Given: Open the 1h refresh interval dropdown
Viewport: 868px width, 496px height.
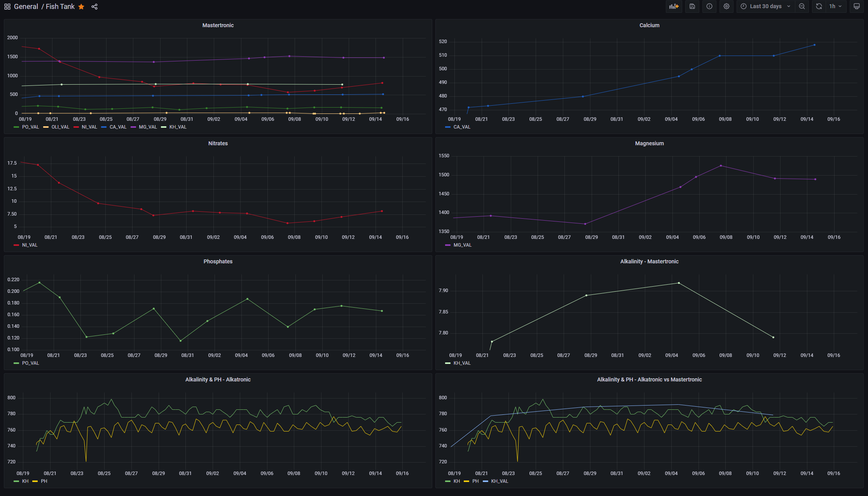Looking at the screenshot, I should click(x=835, y=6).
